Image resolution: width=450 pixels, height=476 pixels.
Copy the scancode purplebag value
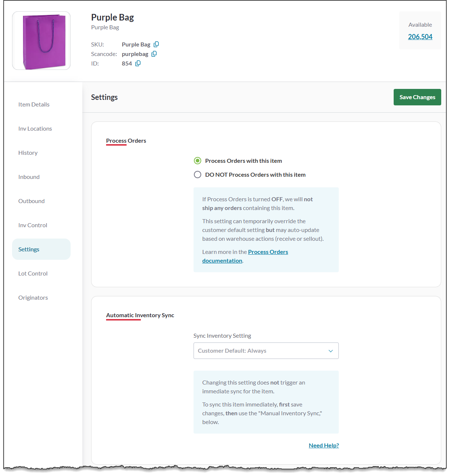tap(154, 54)
